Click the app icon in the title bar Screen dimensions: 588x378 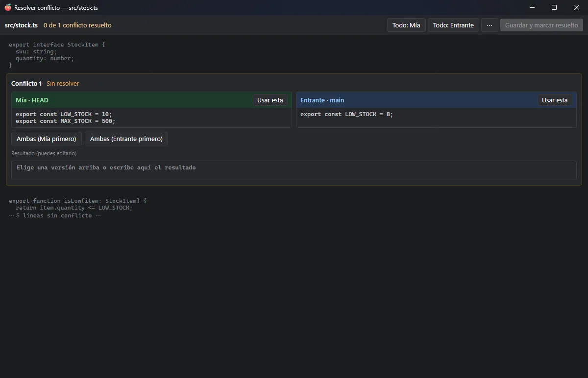(x=8, y=7)
